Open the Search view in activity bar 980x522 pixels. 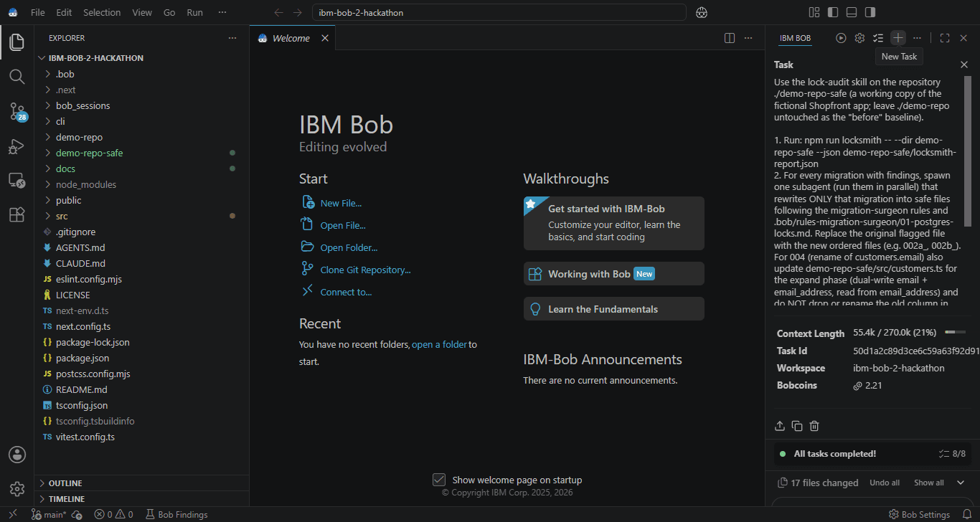tap(17, 76)
